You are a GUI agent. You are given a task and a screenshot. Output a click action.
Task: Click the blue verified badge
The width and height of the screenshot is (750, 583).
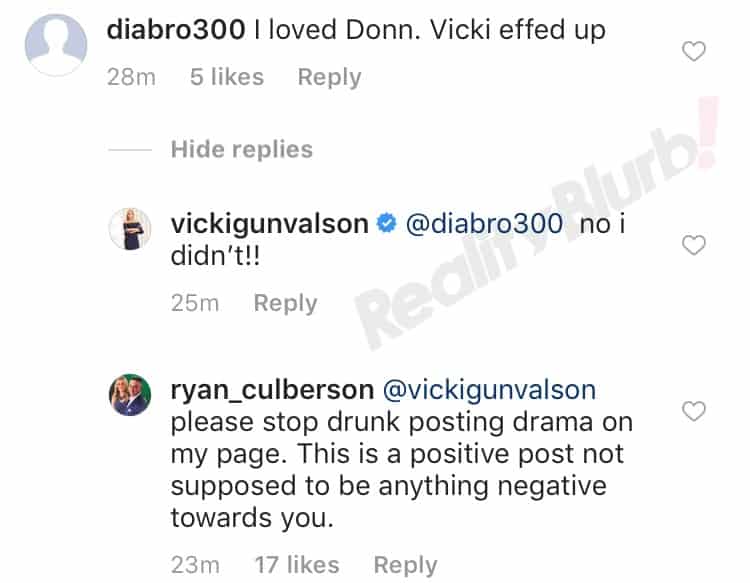coord(386,223)
